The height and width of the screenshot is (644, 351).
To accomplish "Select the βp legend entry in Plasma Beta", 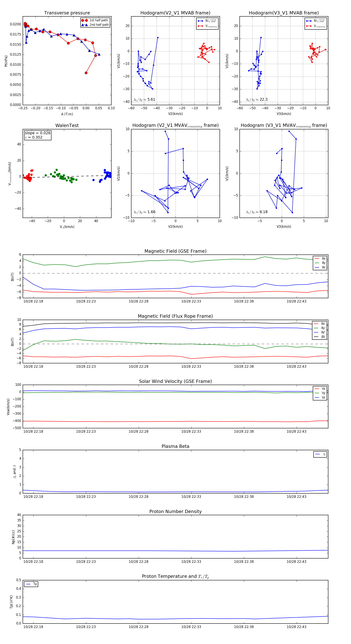I will pos(320,454).
